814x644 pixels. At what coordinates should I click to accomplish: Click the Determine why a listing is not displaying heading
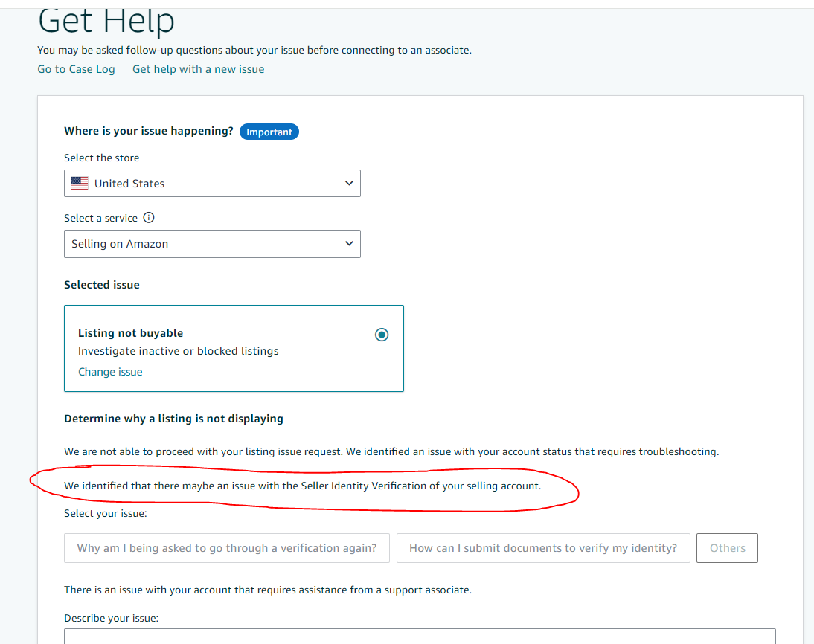(x=173, y=419)
